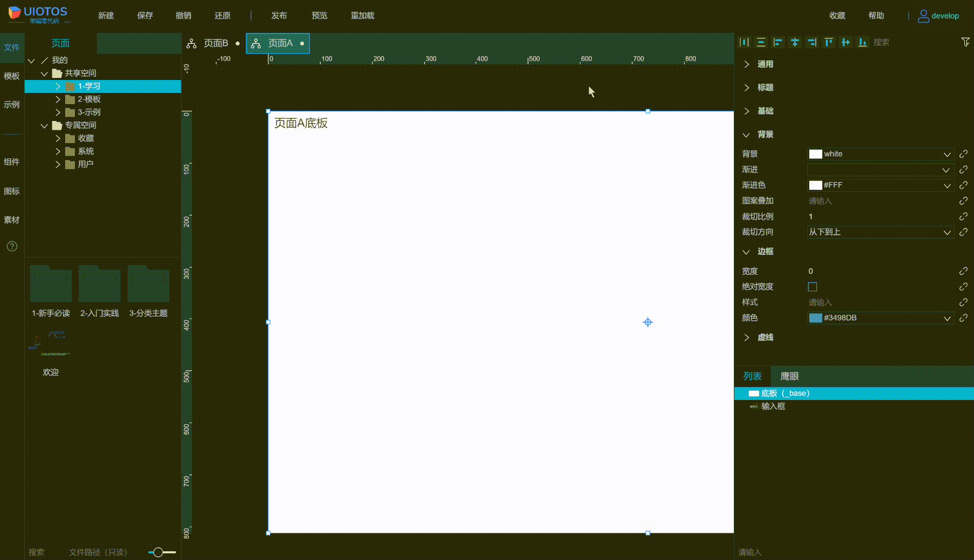The image size is (974, 560).
Task: Select the 输入框 item in layer list
Action: [x=773, y=406]
